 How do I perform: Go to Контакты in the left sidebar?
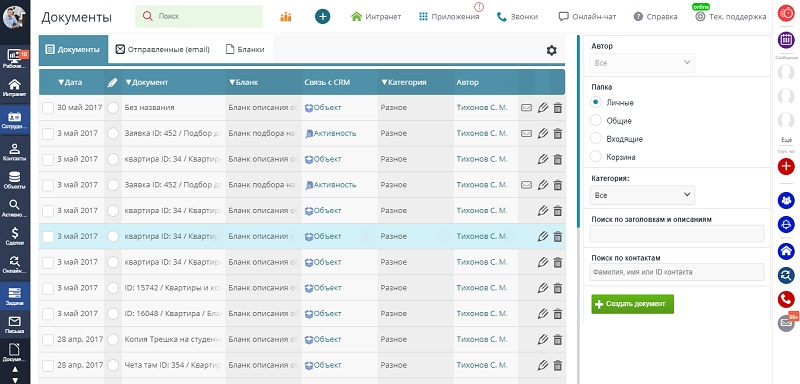(x=15, y=151)
